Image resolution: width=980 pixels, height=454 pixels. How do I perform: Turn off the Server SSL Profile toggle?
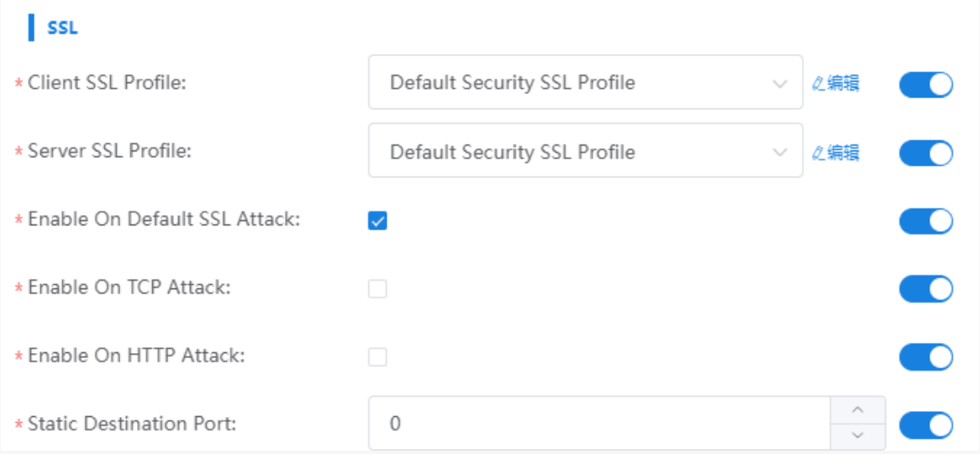(925, 153)
